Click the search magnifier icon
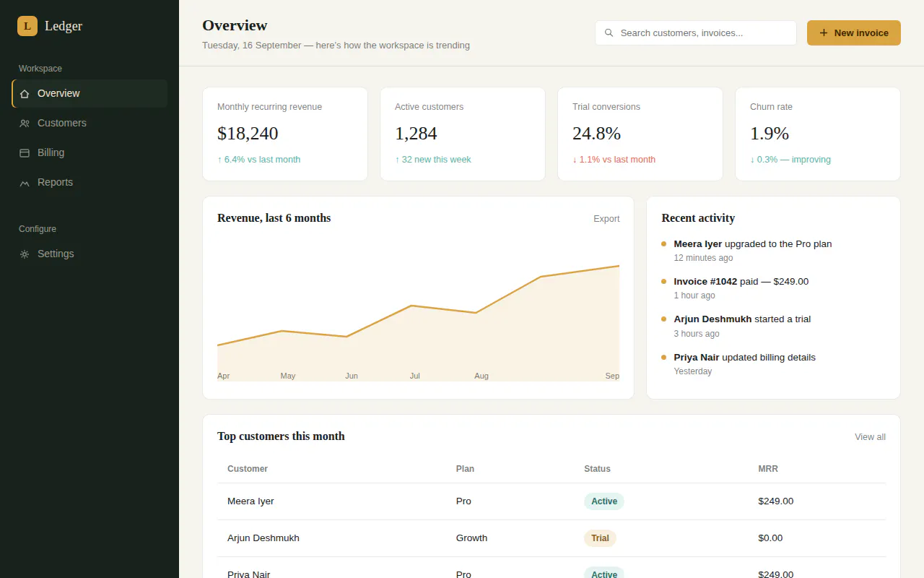924x578 pixels. click(609, 33)
